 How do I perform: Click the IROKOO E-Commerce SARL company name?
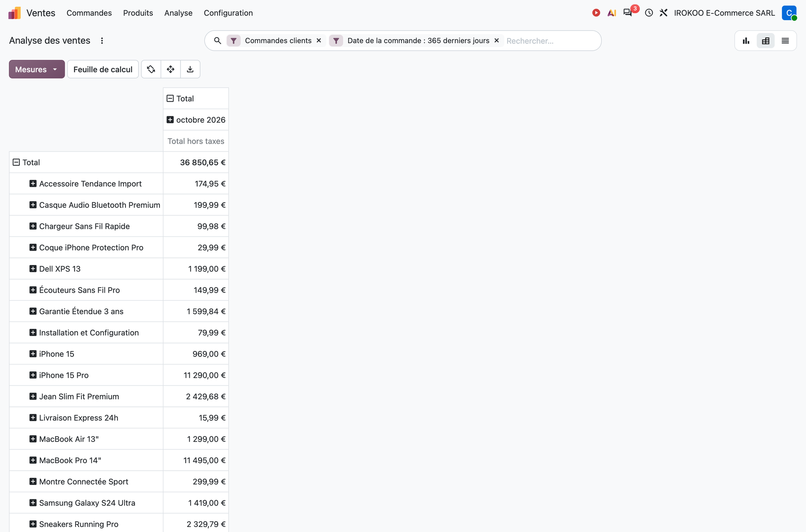(x=725, y=13)
